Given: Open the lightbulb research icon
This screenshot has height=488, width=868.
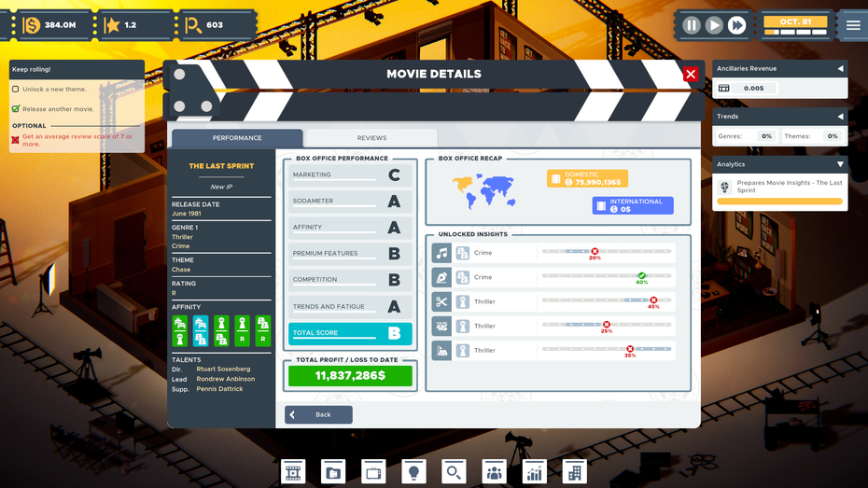Looking at the screenshot, I should (413, 472).
